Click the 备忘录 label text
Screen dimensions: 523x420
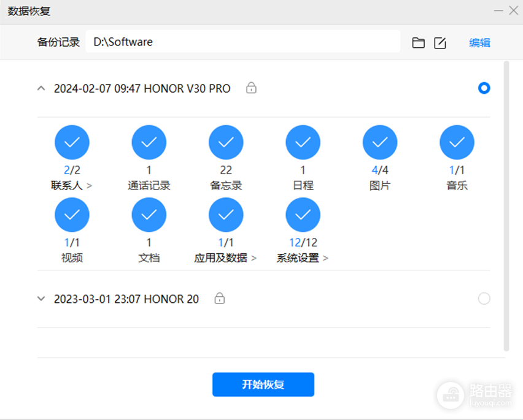tap(226, 186)
